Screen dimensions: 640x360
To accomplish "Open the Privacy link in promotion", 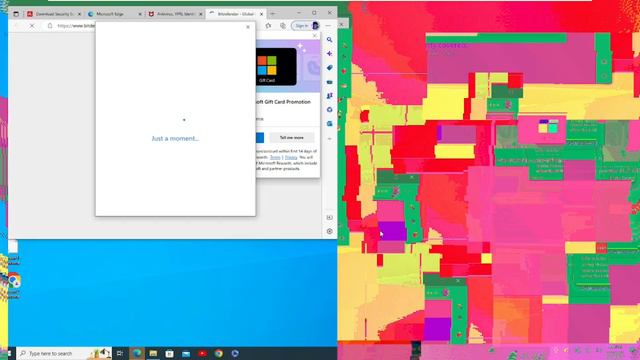I will coord(291,157).
